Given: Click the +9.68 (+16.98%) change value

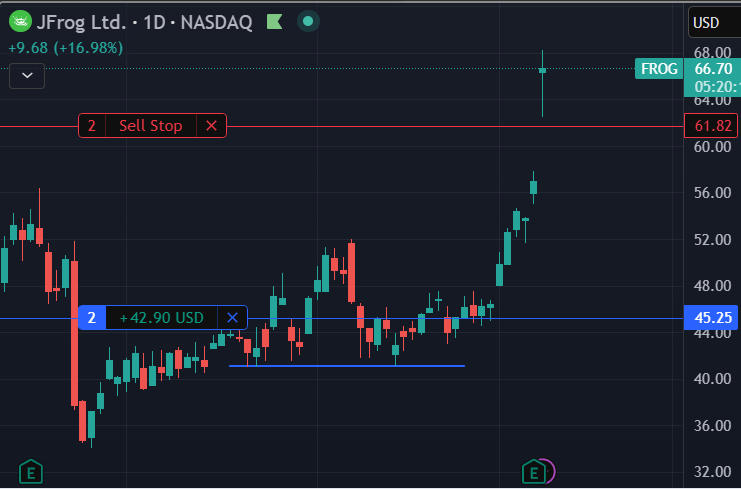Looking at the screenshot, I should point(66,48).
